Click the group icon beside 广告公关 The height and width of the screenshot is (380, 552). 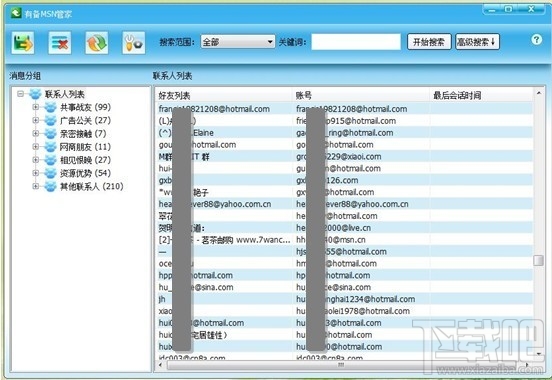(50, 120)
